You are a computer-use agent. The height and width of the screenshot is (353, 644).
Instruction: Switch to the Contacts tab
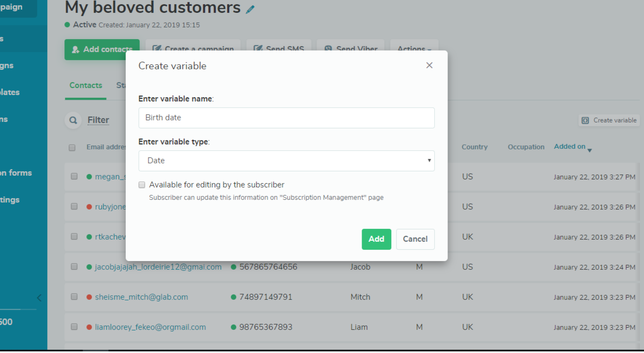pos(85,85)
